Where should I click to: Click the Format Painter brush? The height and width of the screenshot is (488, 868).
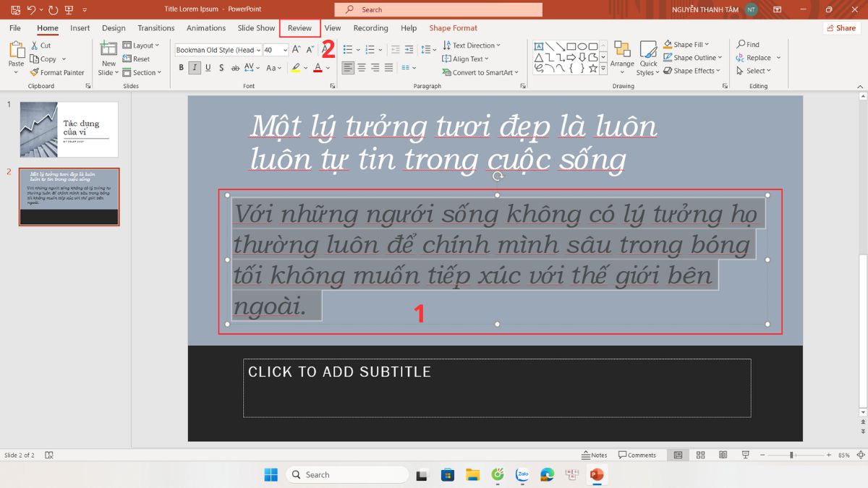34,72
